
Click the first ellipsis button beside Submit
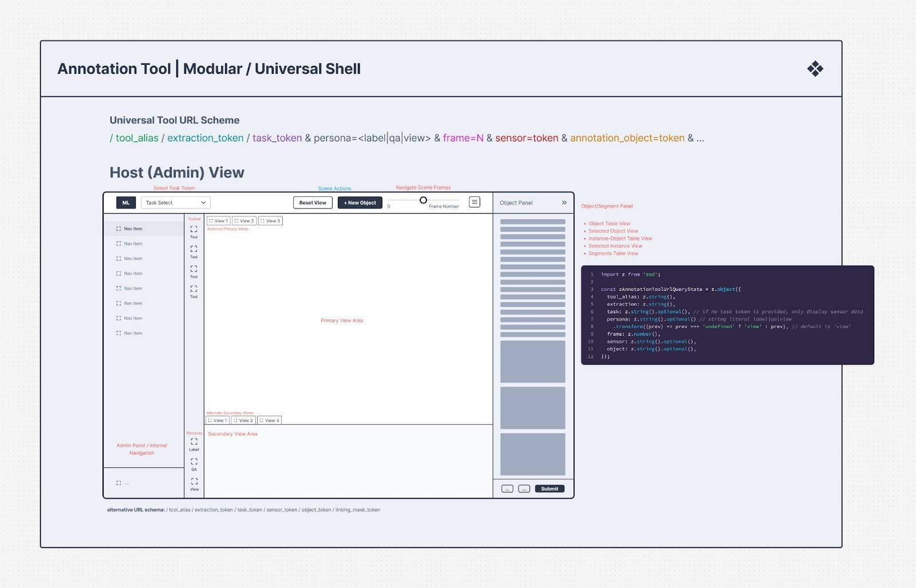coord(507,489)
